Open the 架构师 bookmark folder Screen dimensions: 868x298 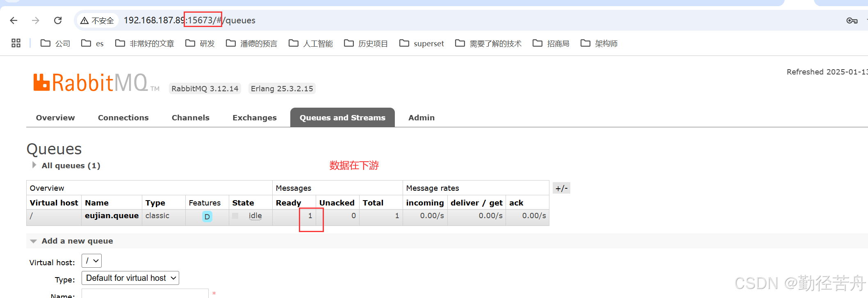599,43
